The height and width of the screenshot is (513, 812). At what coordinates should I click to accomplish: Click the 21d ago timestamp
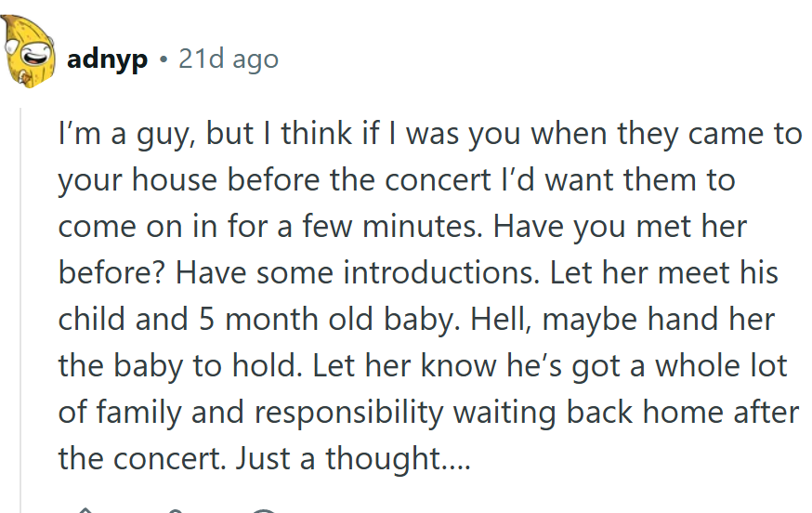point(228,59)
